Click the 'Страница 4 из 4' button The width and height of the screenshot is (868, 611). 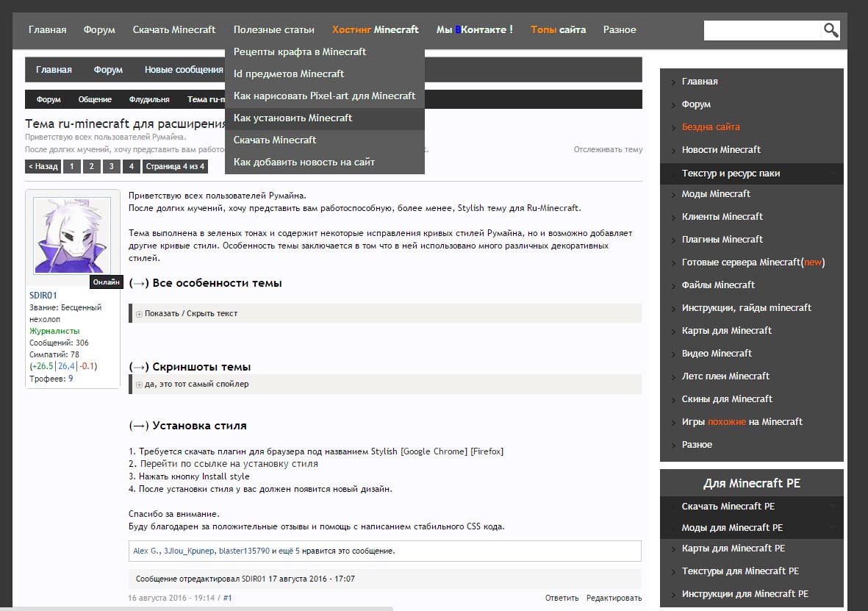point(175,166)
